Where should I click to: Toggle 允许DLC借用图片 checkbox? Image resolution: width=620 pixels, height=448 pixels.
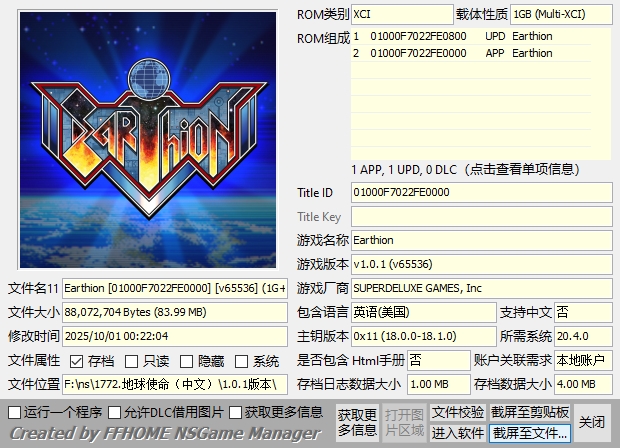[115, 412]
